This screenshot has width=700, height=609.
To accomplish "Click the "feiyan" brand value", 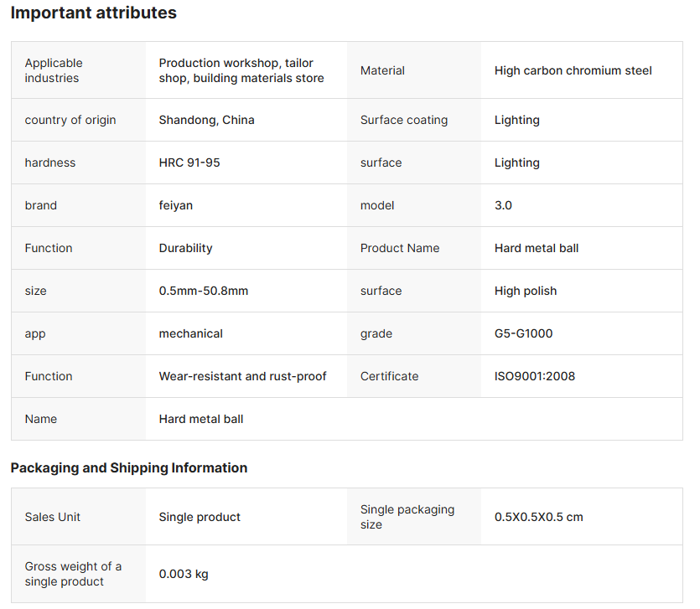I will click(x=175, y=205).
